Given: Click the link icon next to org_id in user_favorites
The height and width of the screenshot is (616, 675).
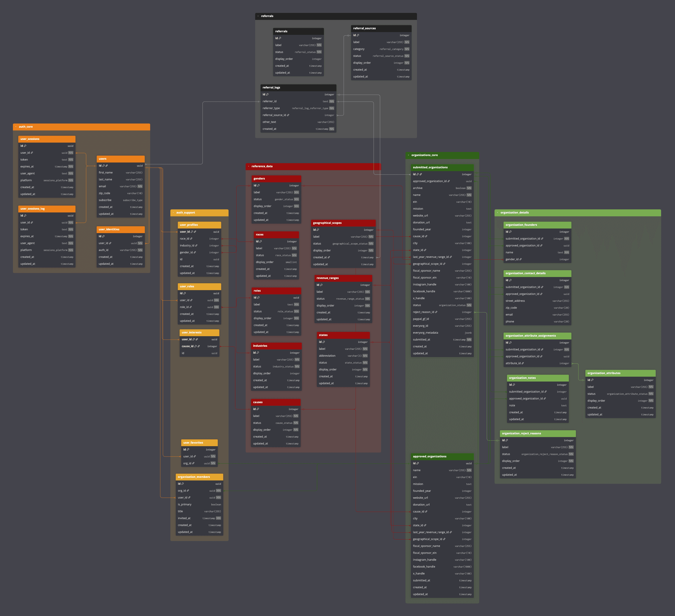Looking at the screenshot, I should tap(193, 463).
